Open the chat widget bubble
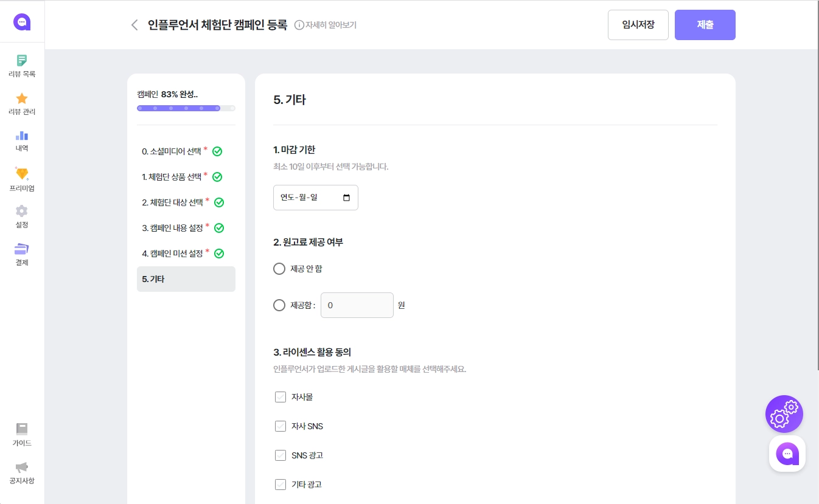 coord(787,454)
